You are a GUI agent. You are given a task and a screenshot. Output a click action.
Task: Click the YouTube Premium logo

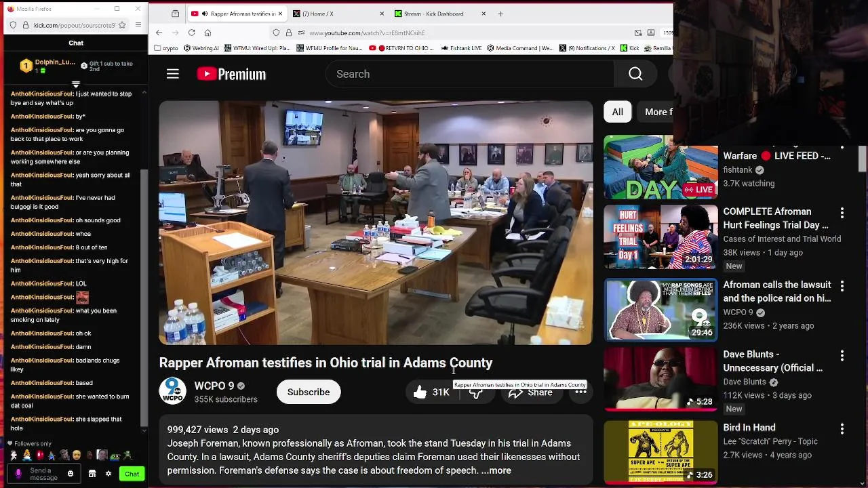pyautogui.click(x=231, y=74)
